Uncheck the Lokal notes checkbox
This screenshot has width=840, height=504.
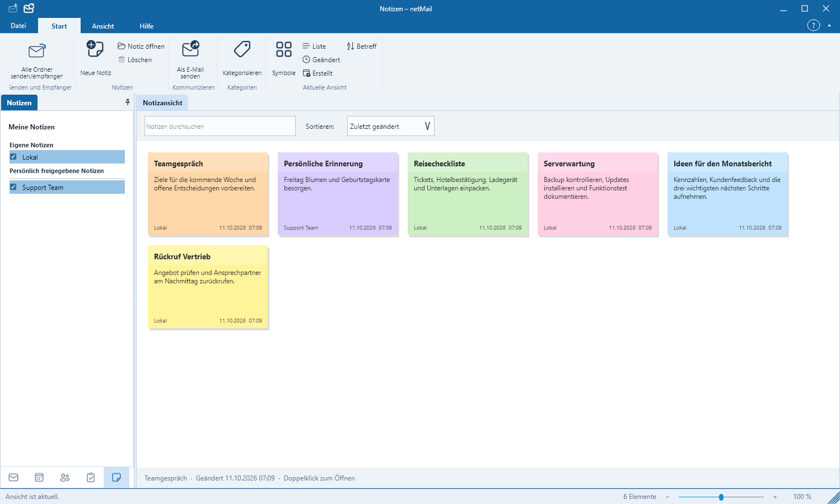coord(13,157)
